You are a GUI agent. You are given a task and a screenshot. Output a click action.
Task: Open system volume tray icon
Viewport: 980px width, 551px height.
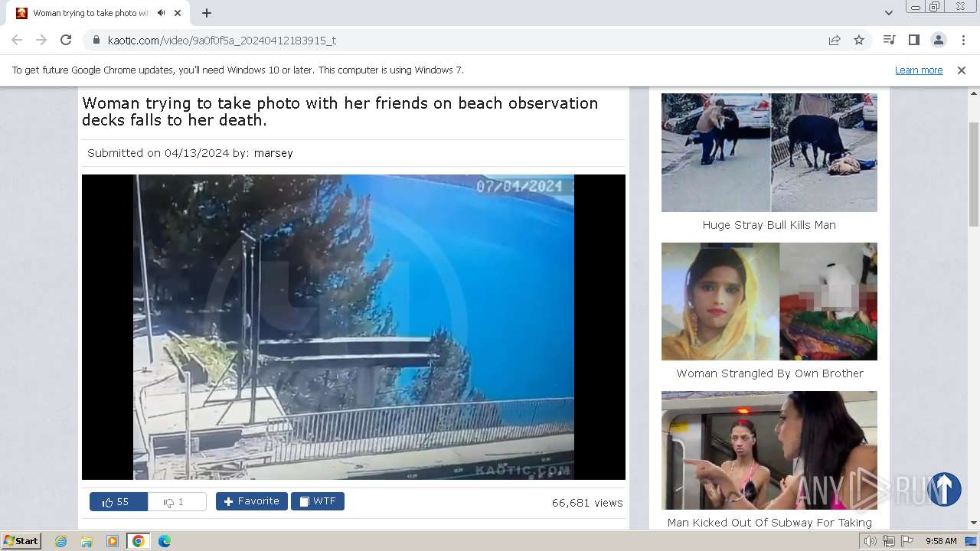click(x=870, y=541)
